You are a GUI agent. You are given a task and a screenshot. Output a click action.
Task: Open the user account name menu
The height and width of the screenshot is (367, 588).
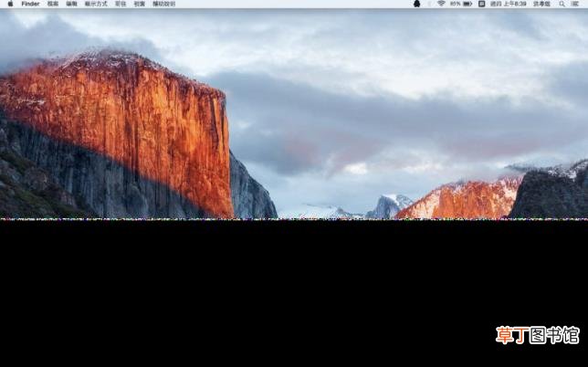click(541, 4)
